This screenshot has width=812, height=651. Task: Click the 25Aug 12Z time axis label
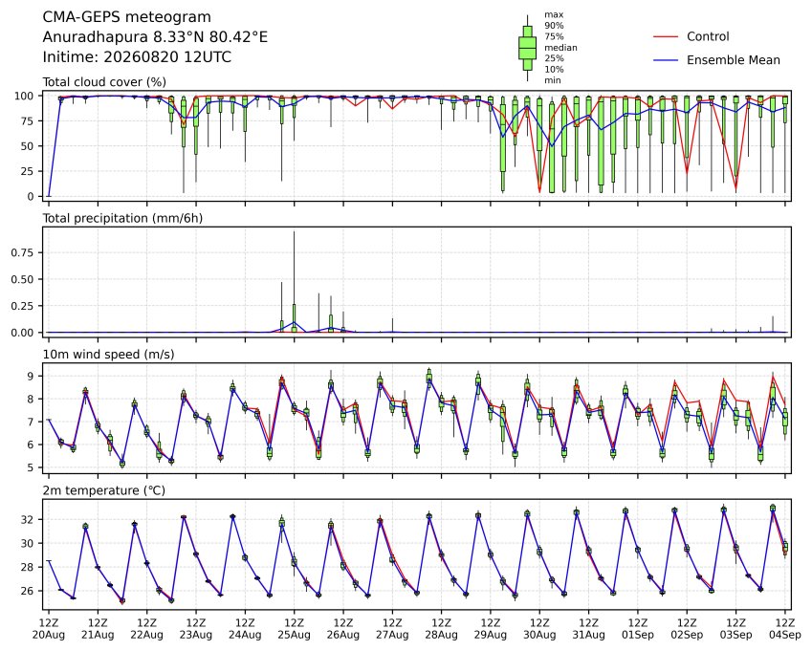pyautogui.click(x=295, y=628)
